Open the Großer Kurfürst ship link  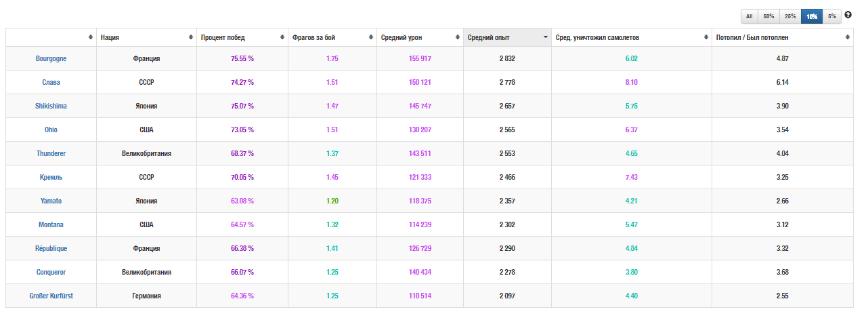[51, 296]
